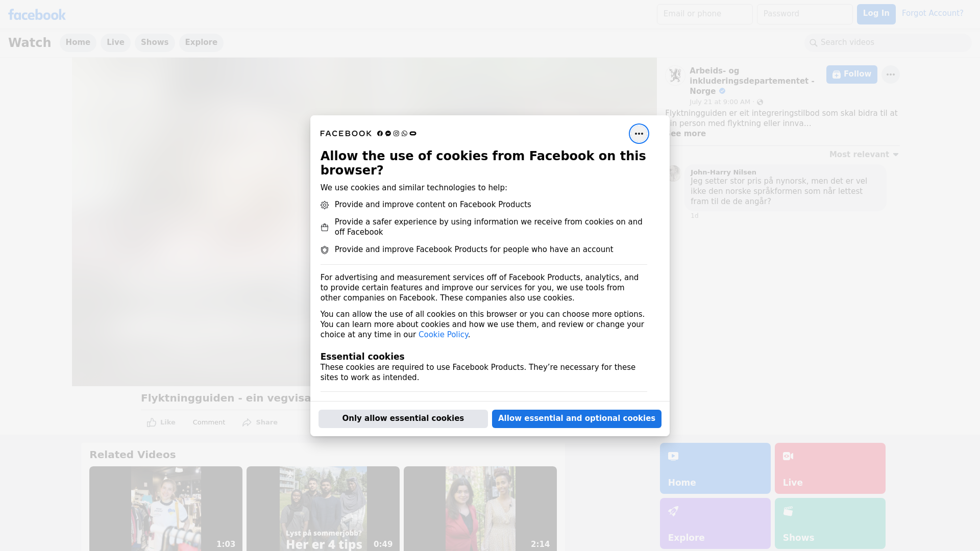Click the Log In button
The height and width of the screenshot is (551, 980).
(x=876, y=14)
